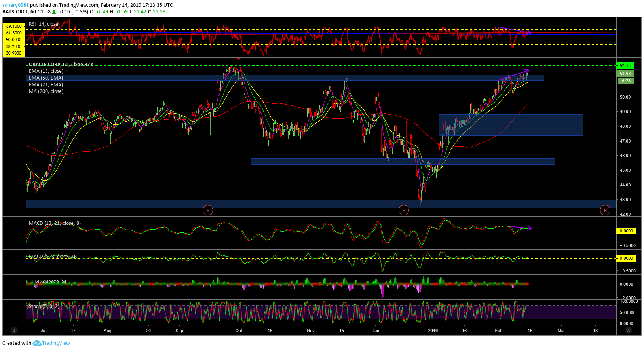Click the yellow 0.0000 label in MACD 13-21 pane
The width and height of the screenshot is (644, 350).
pos(626,231)
